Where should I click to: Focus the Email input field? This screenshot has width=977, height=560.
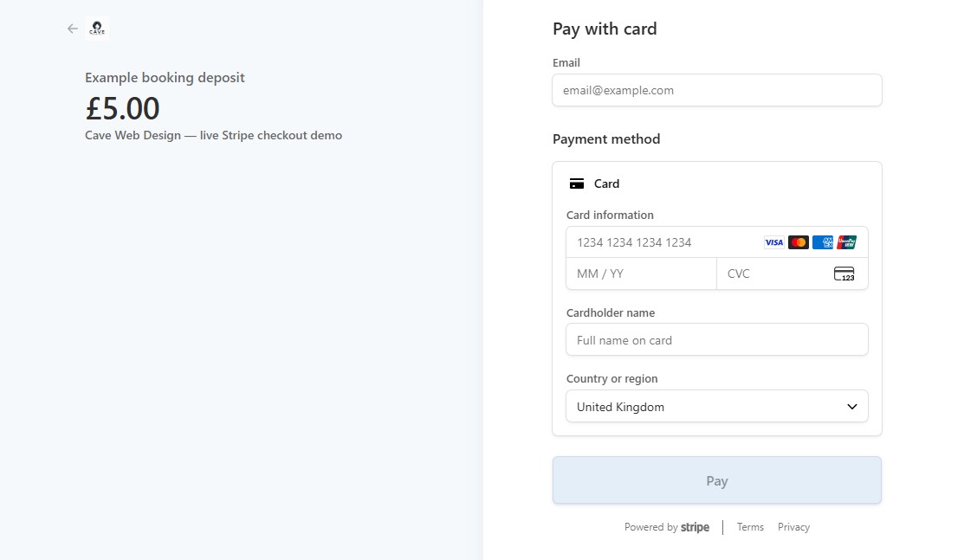(716, 90)
